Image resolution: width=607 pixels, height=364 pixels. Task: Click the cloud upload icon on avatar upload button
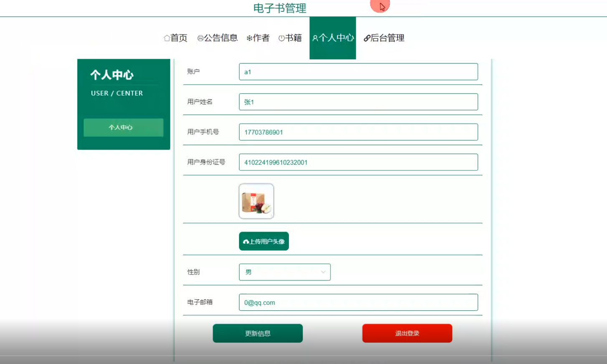click(245, 241)
